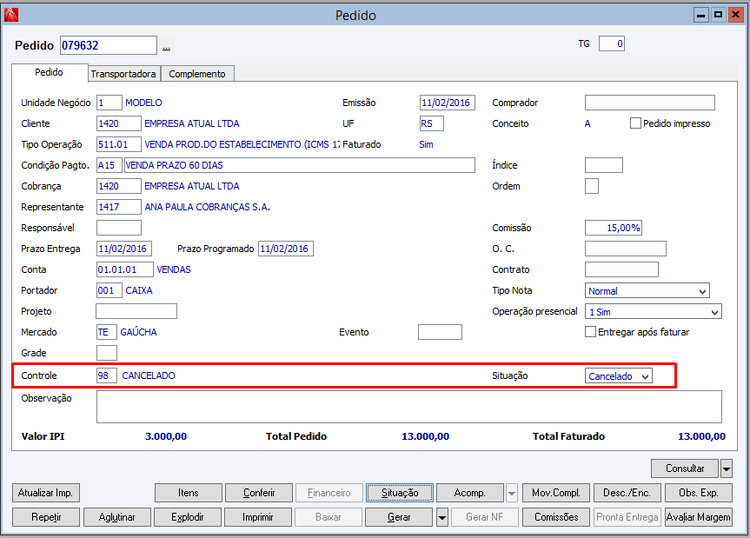The height and width of the screenshot is (538, 750).
Task: Click Representante field 1417
Action: tap(119, 207)
